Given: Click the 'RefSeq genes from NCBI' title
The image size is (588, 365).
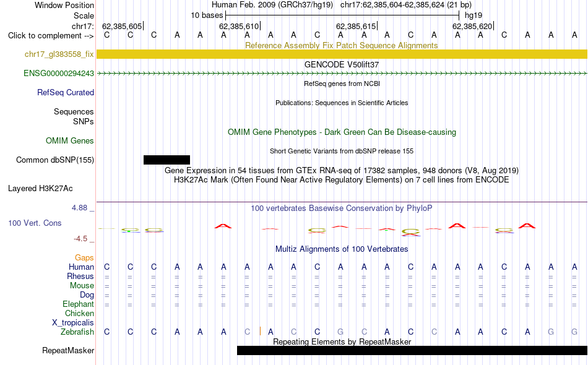Looking at the screenshot, I should (x=342, y=84).
